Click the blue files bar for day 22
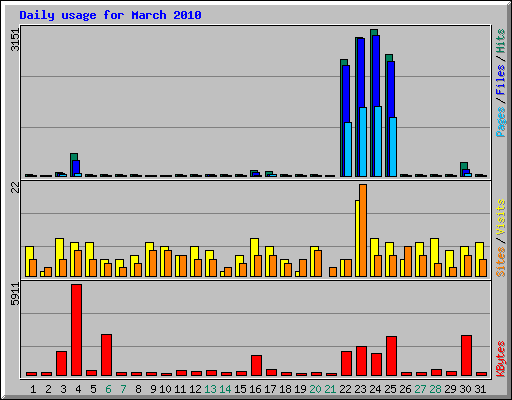This screenshot has width=512, height=400. [x=346, y=94]
